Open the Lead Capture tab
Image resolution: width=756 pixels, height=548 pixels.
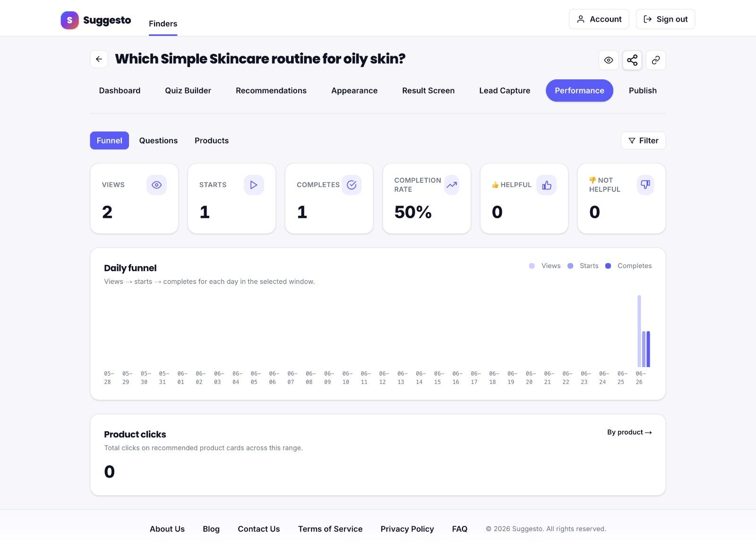point(505,91)
